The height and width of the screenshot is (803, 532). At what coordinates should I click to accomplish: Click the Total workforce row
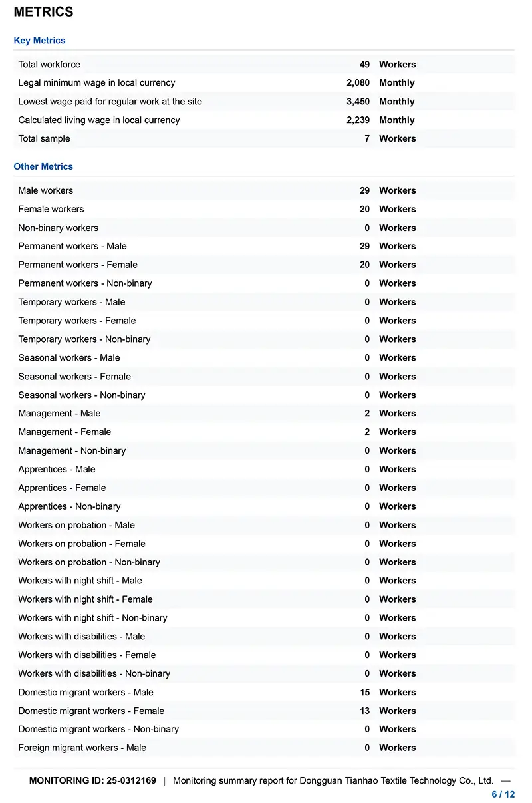[x=264, y=65]
